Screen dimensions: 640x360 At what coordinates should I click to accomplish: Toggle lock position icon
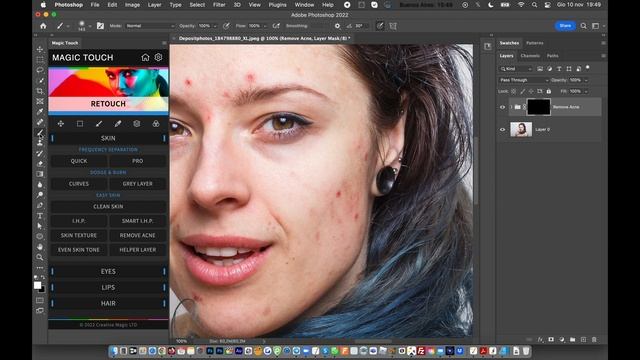pyautogui.click(x=531, y=91)
